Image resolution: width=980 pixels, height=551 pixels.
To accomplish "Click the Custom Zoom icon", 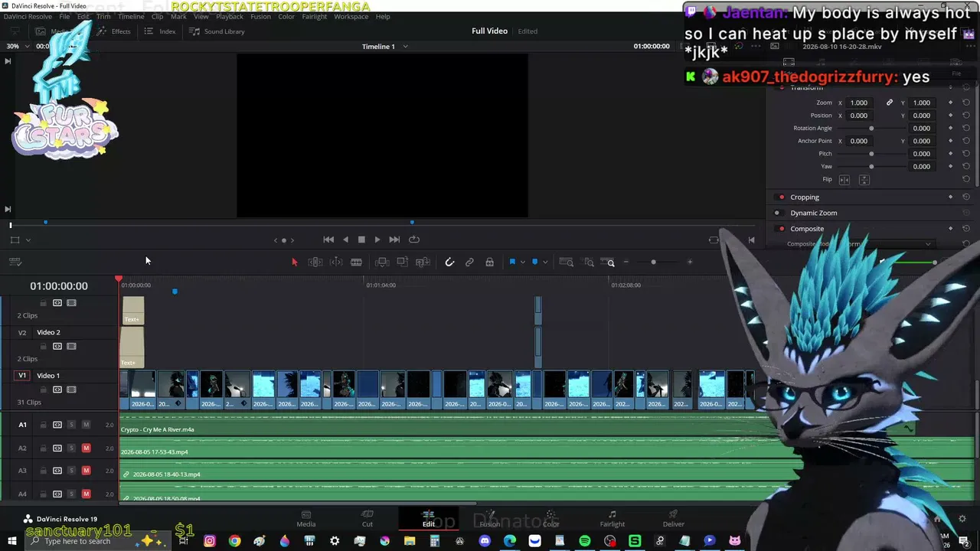I will (x=609, y=262).
